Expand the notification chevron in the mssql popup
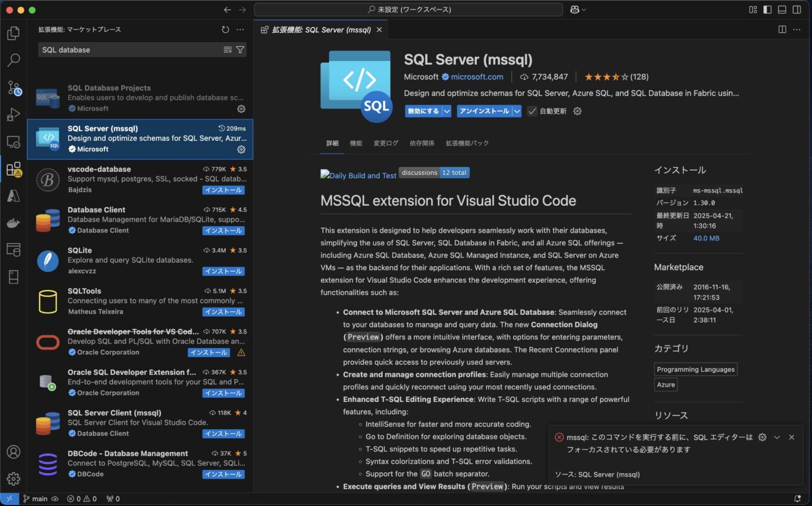Screen dimensions: 812x506 point(777,437)
